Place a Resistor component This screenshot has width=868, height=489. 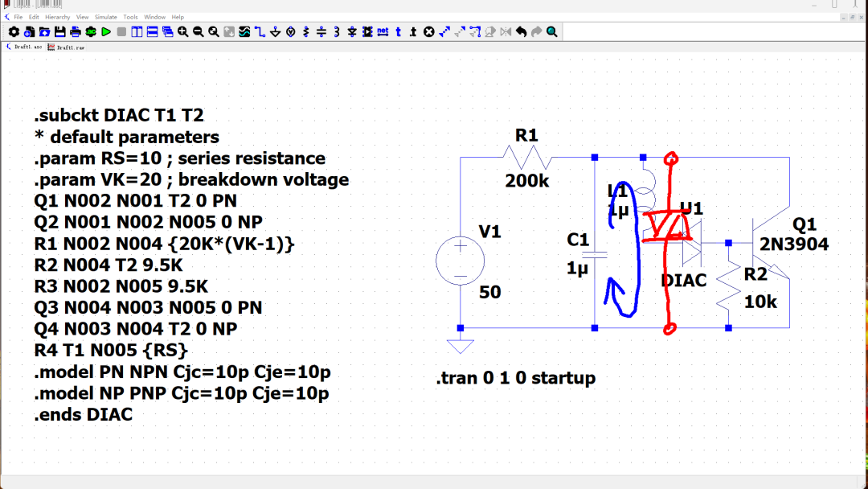(x=306, y=32)
